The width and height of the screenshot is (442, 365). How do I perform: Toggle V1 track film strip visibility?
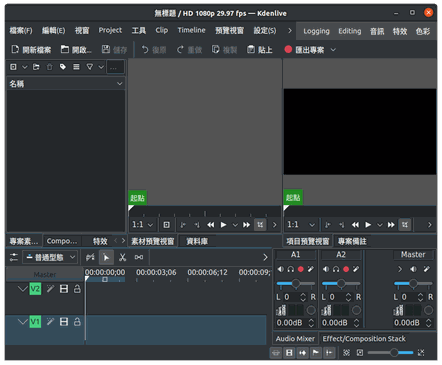(x=64, y=322)
